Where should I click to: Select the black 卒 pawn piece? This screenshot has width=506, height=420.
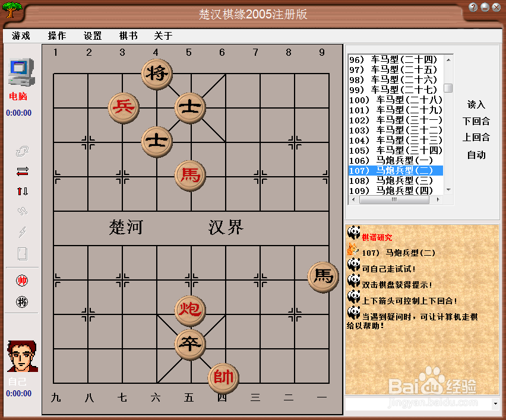click(190, 344)
